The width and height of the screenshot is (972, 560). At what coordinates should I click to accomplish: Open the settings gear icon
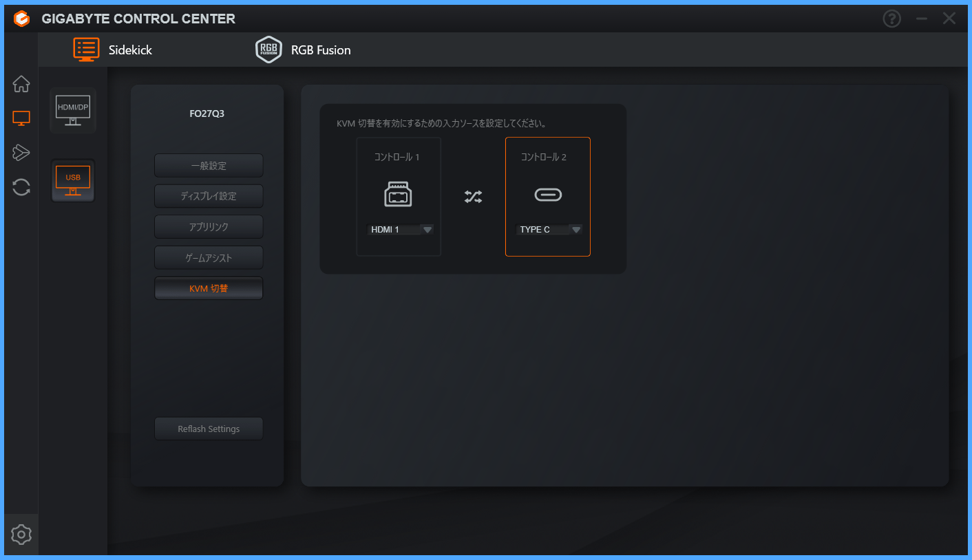point(21,535)
